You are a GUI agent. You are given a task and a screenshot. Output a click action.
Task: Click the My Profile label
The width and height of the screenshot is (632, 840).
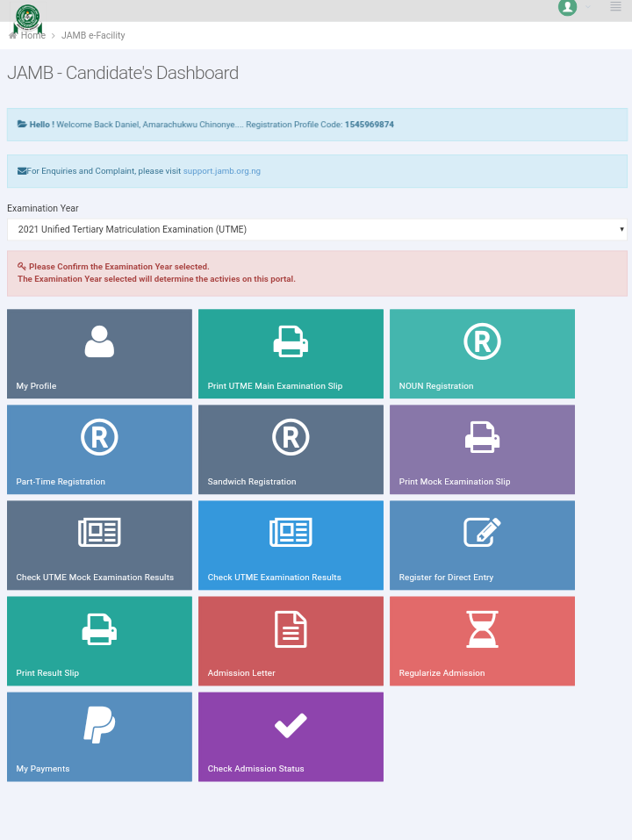click(x=36, y=385)
